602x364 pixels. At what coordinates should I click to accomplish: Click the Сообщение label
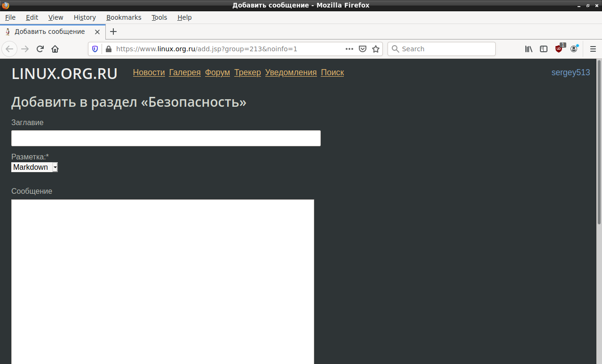coord(32,191)
